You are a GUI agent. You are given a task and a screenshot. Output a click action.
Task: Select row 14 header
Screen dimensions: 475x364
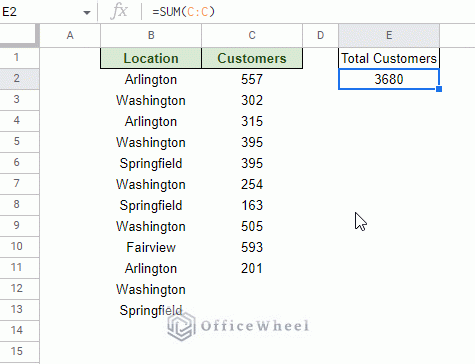[x=19, y=331]
